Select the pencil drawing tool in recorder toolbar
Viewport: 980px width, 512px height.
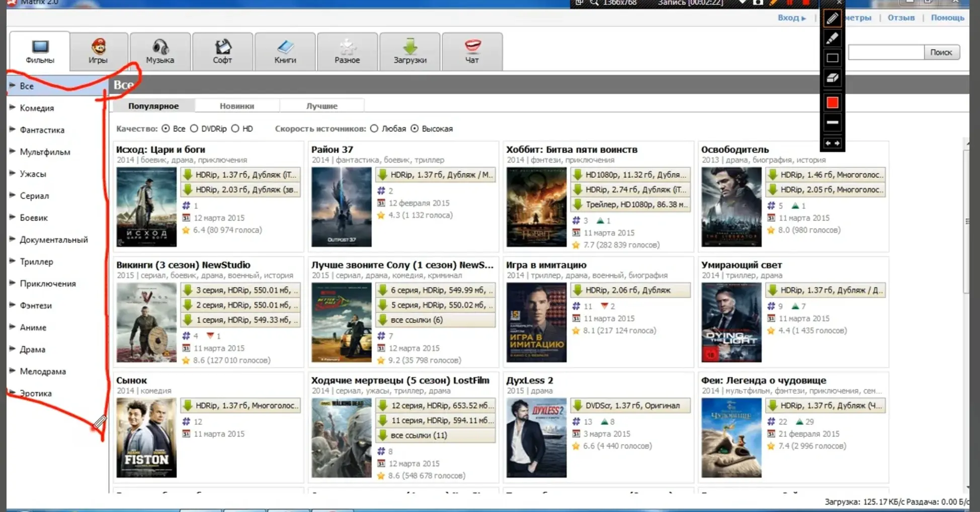pos(833,19)
